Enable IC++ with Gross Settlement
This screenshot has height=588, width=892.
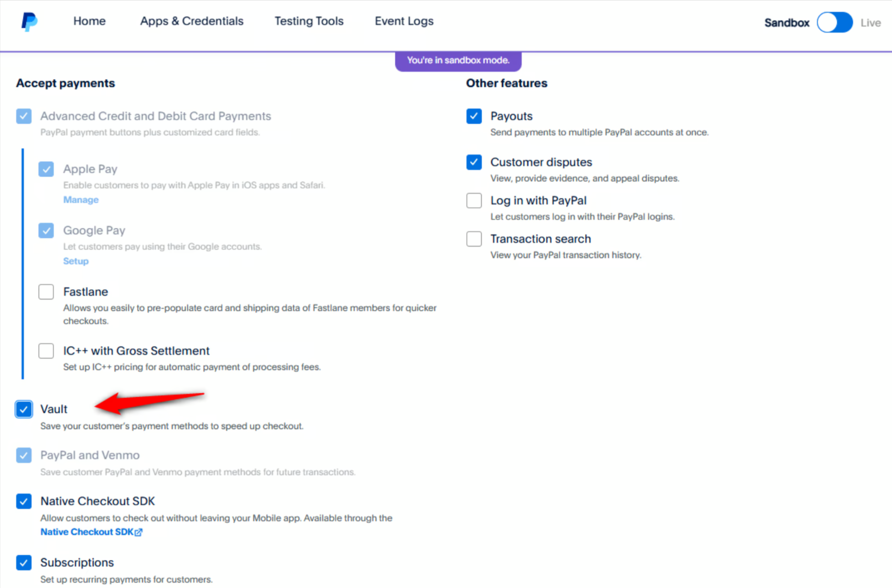(x=46, y=351)
